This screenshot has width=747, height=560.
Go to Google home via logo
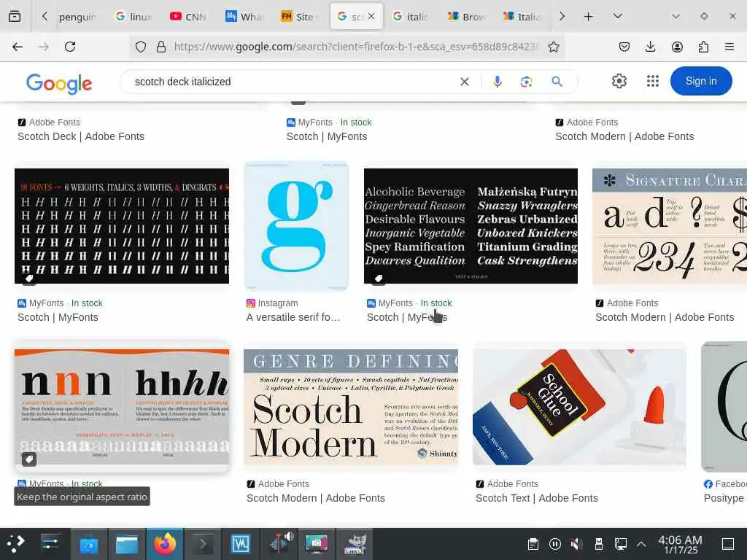pyautogui.click(x=59, y=83)
